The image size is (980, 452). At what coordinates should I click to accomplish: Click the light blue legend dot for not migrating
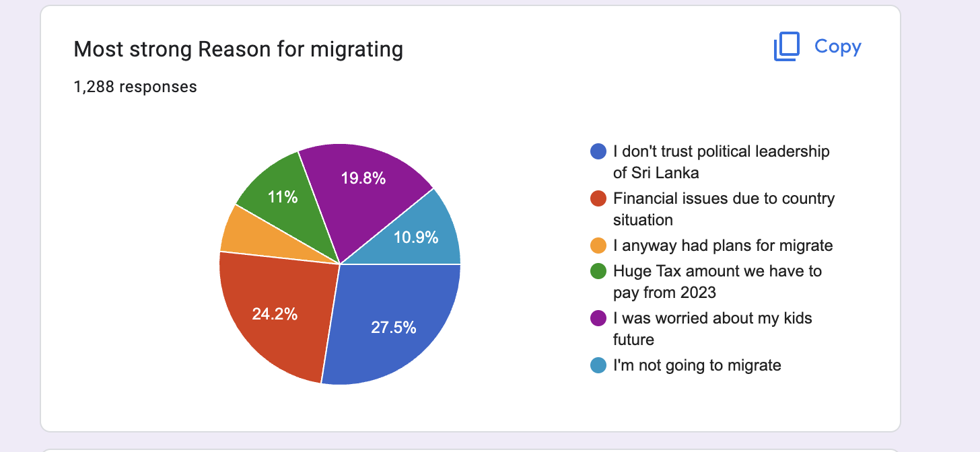(598, 365)
